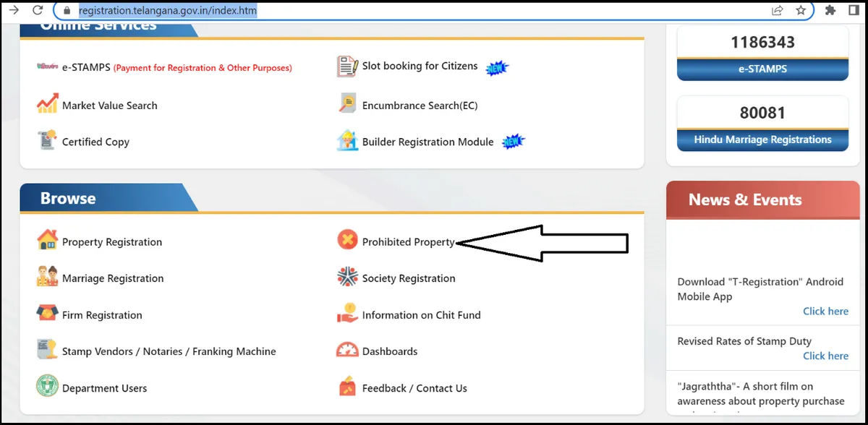Click the Dashboards gauge icon
868x425 pixels.
(347, 351)
